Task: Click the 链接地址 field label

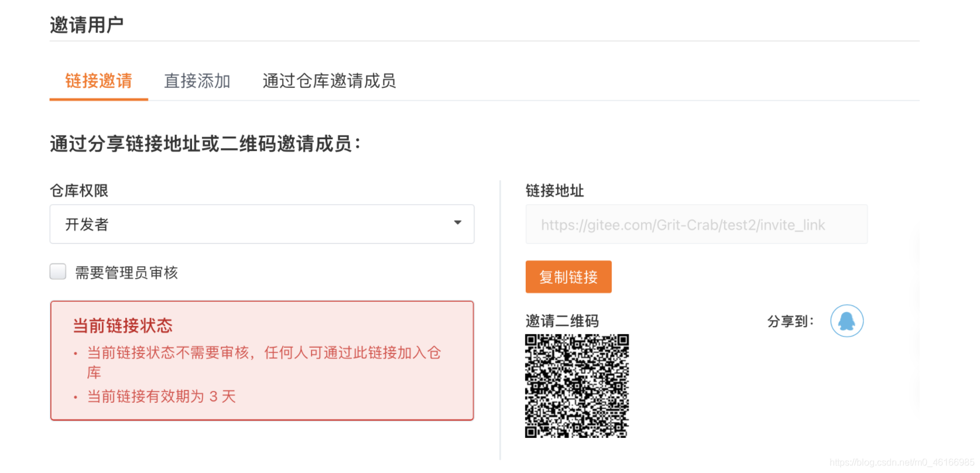Action: click(x=554, y=191)
